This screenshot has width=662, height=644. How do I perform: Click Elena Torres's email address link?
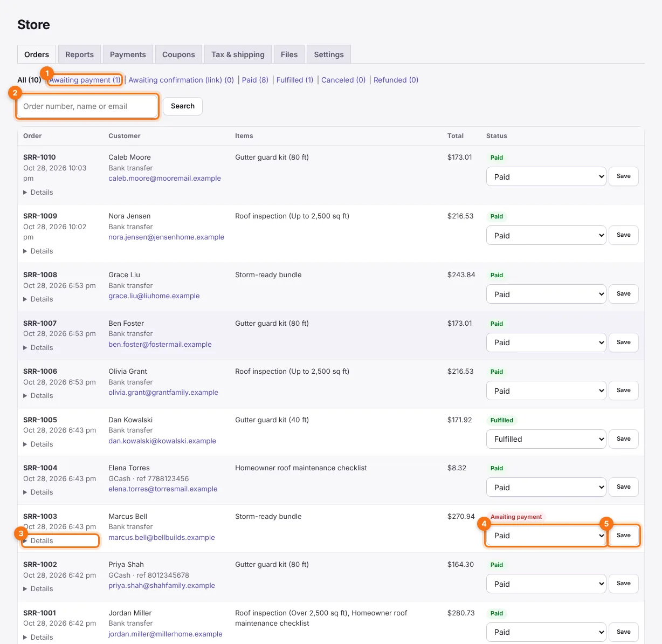point(163,489)
